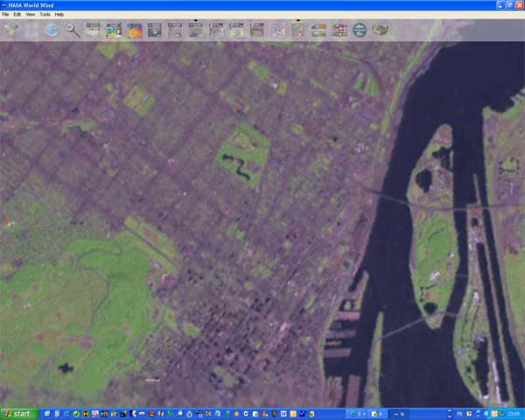Open the Tools menu
The width and height of the screenshot is (525, 420).
click(x=45, y=15)
